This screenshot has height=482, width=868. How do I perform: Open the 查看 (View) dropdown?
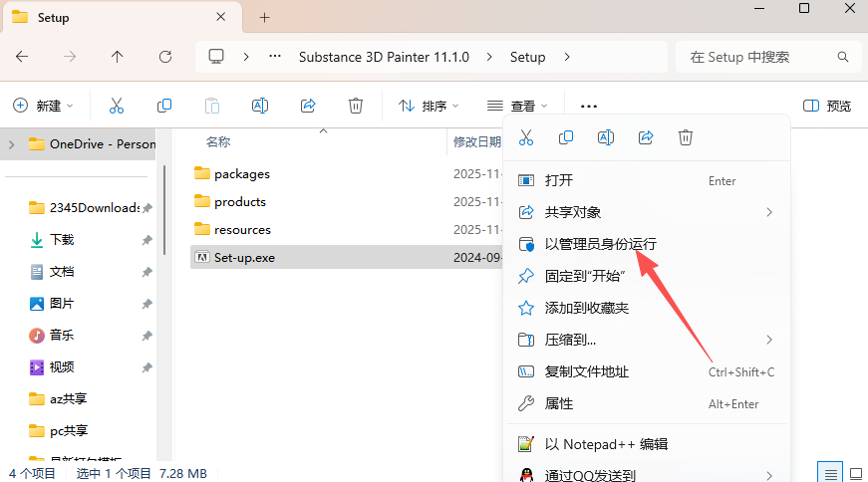click(x=517, y=106)
